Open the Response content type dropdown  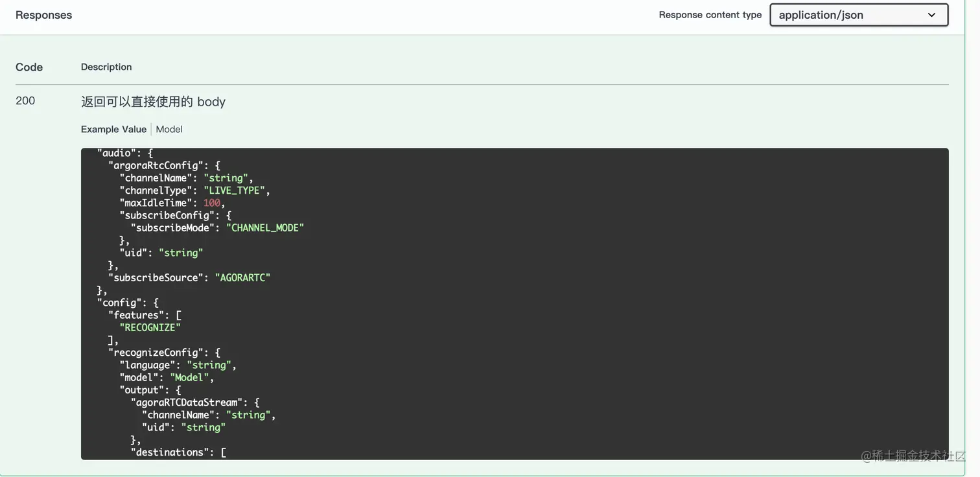click(858, 15)
